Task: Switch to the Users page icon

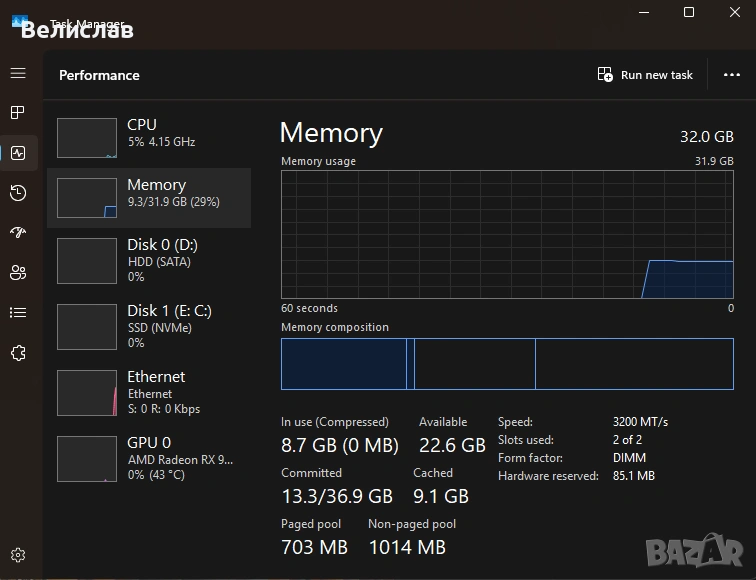Action: (x=18, y=273)
